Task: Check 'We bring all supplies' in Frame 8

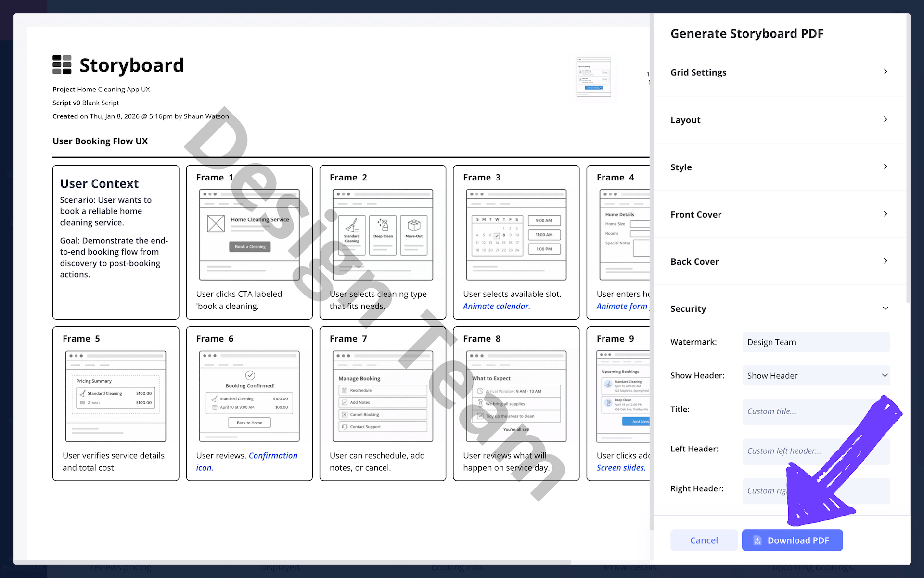Action: pos(480,404)
